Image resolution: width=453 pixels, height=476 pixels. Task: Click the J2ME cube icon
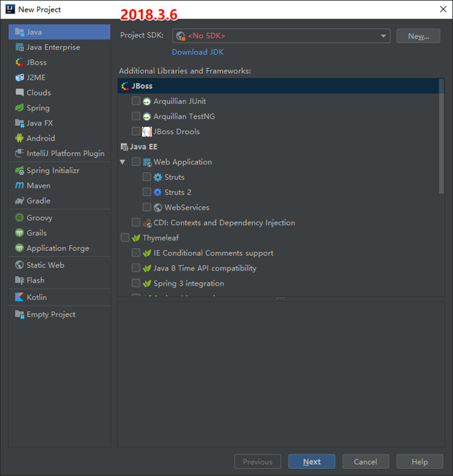coord(19,77)
